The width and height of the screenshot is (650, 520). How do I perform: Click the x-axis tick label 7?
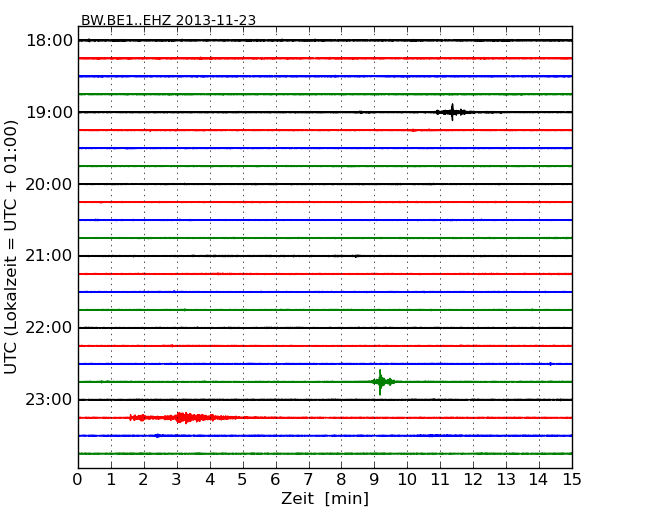point(308,479)
